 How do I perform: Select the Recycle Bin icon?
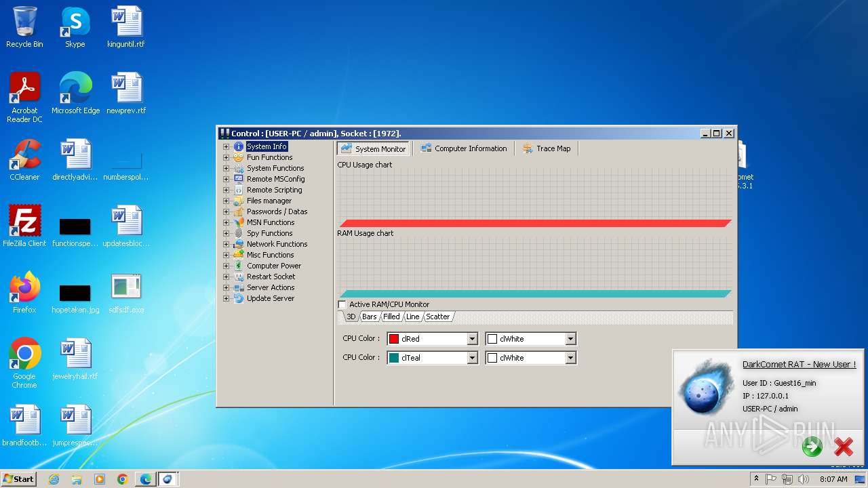[x=24, y=28]
